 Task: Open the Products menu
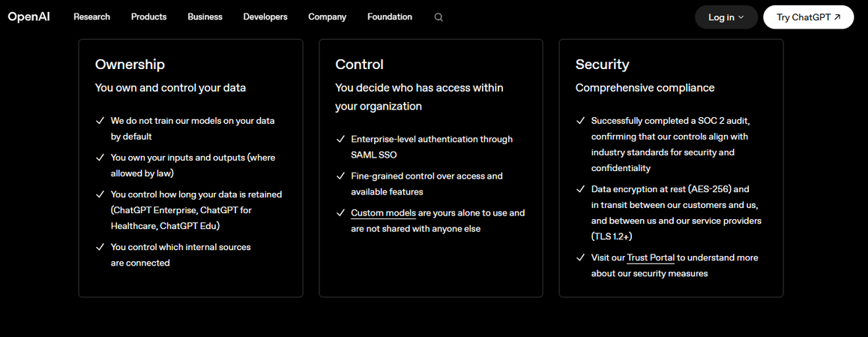pos(149,17)
